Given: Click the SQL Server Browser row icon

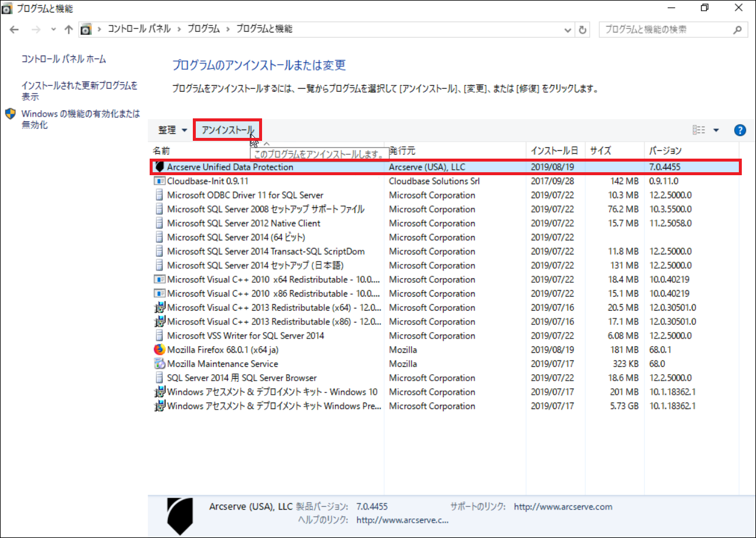Looking at the screenshot, I should pyautogui.click(x=159, y=378).
